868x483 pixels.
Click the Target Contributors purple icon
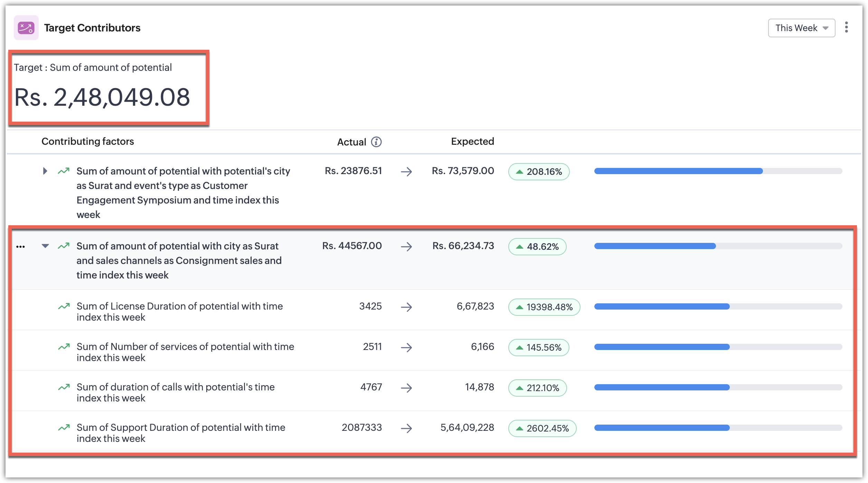click(26, 28)
